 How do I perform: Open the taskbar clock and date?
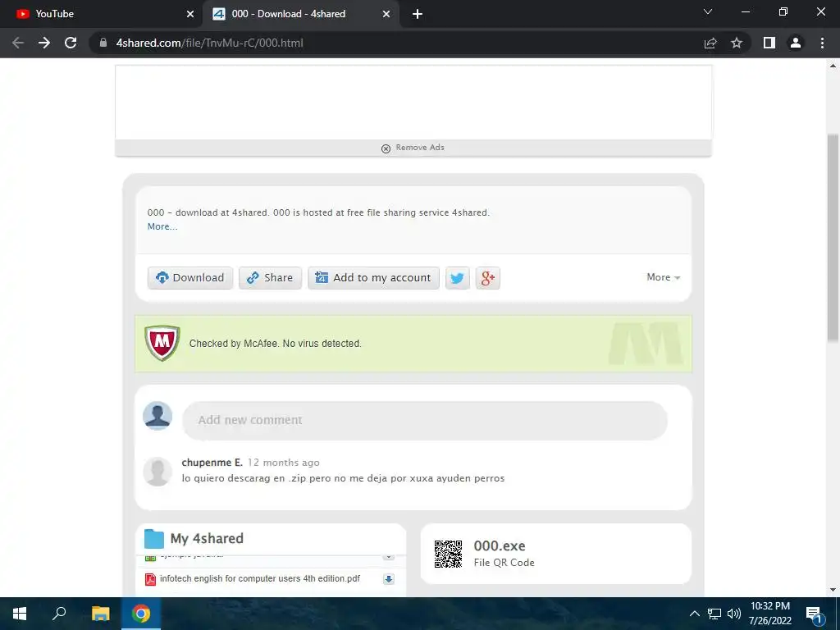[x=770, y=614]
